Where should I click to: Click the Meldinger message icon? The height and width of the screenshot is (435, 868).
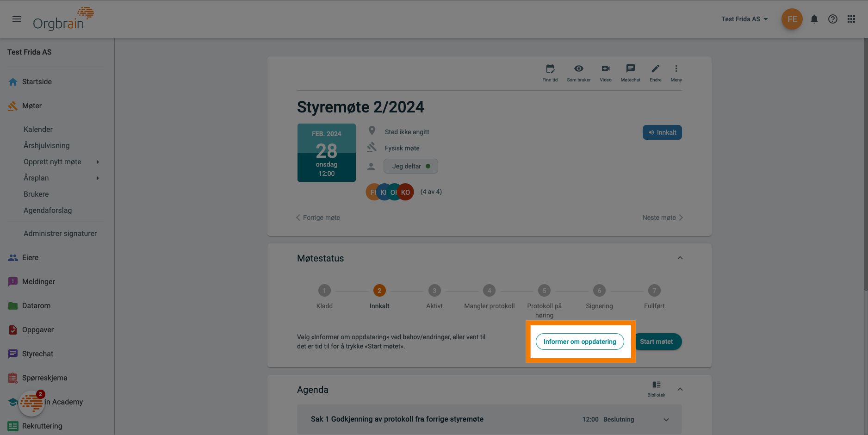point(13,281)
